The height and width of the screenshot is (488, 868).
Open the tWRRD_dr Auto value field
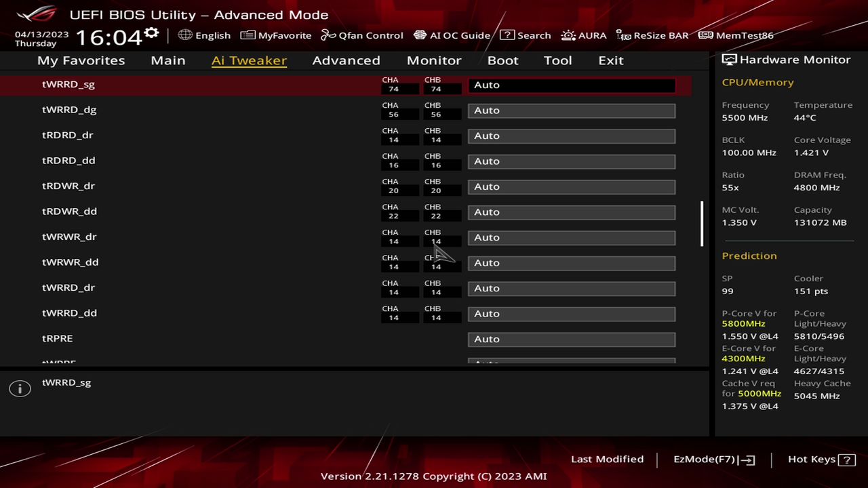(572, 289)
